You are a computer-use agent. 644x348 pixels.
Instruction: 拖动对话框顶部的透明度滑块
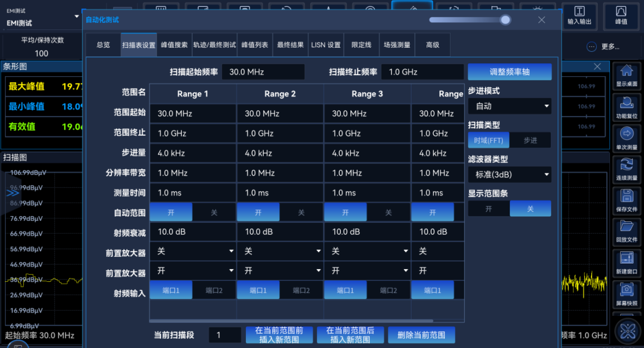(505, 19)
